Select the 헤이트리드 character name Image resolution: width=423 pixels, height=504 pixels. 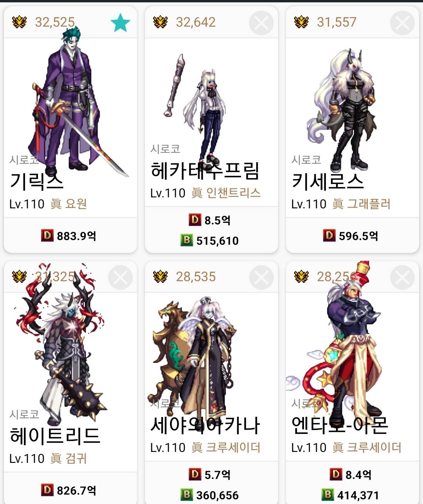point(55,435)
